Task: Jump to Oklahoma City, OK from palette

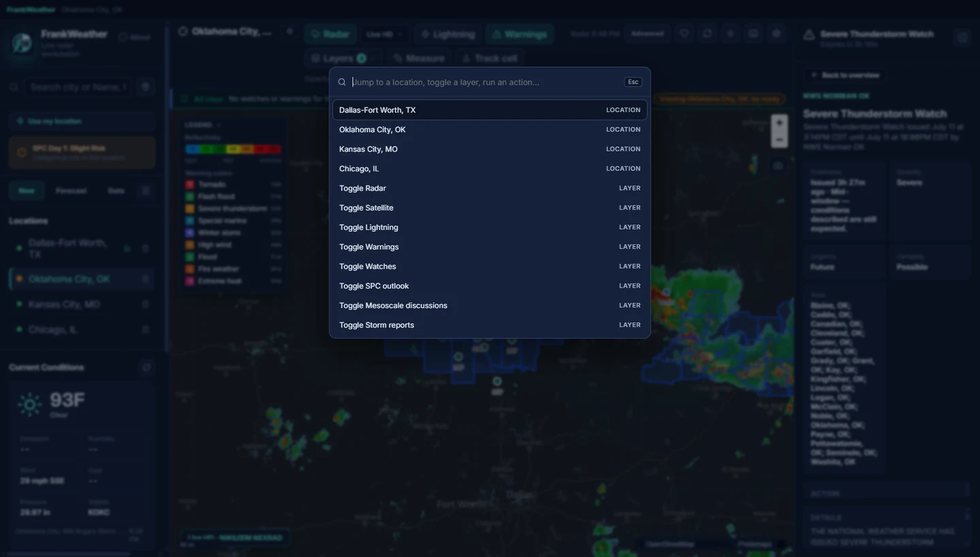Action: tap(489, 129)
